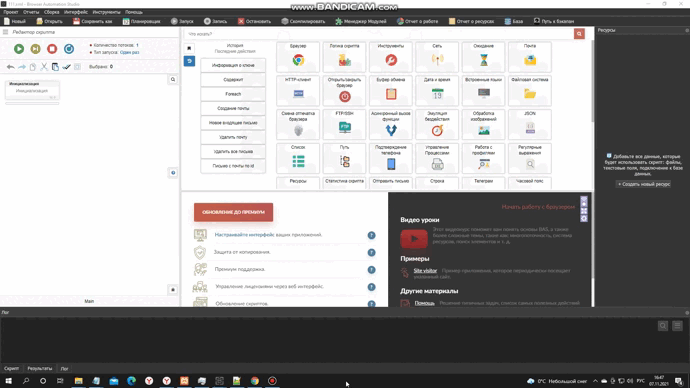690x388 pixels.
Task: Open the Инструменты module tile
Action: click(391, 57)
